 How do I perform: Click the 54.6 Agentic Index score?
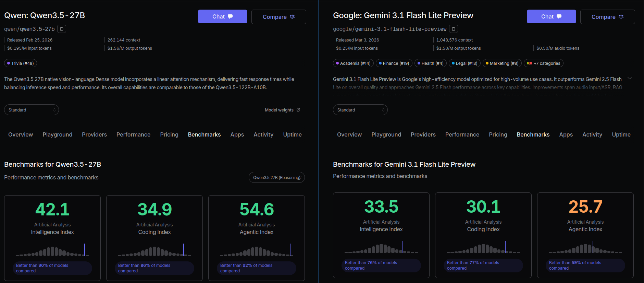tap(257, 209)
